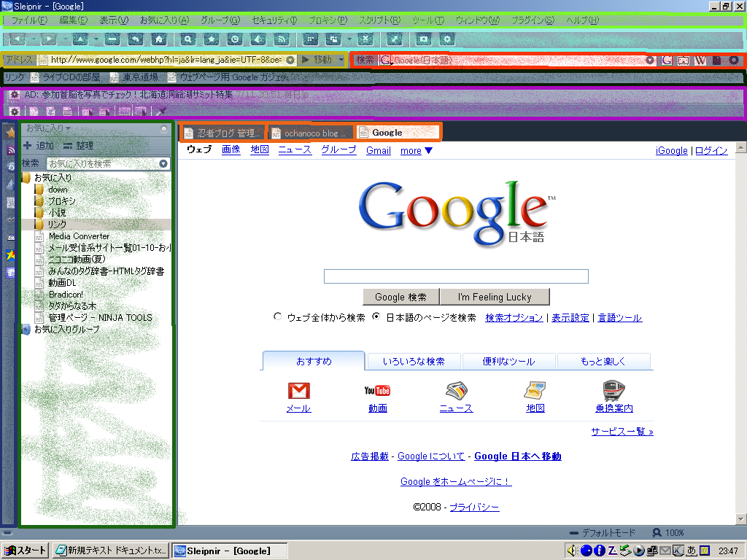Click the 乗換案内 train icon

pos(614,391)
